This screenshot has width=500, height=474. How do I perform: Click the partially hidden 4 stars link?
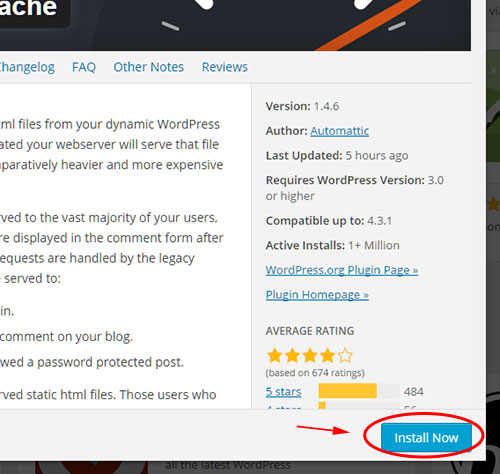[x=283, y=407]
